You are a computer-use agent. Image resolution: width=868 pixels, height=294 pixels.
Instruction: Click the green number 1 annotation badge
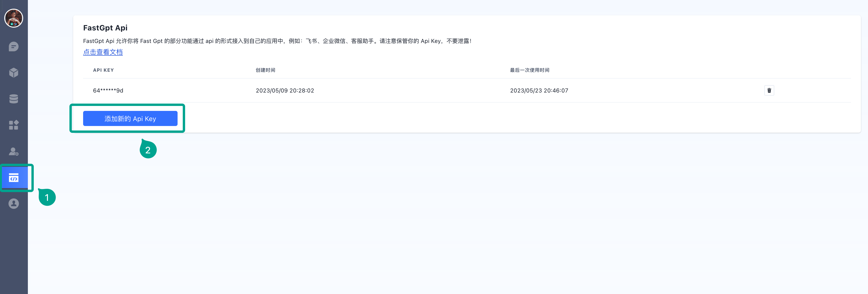(x=47, y=197)
